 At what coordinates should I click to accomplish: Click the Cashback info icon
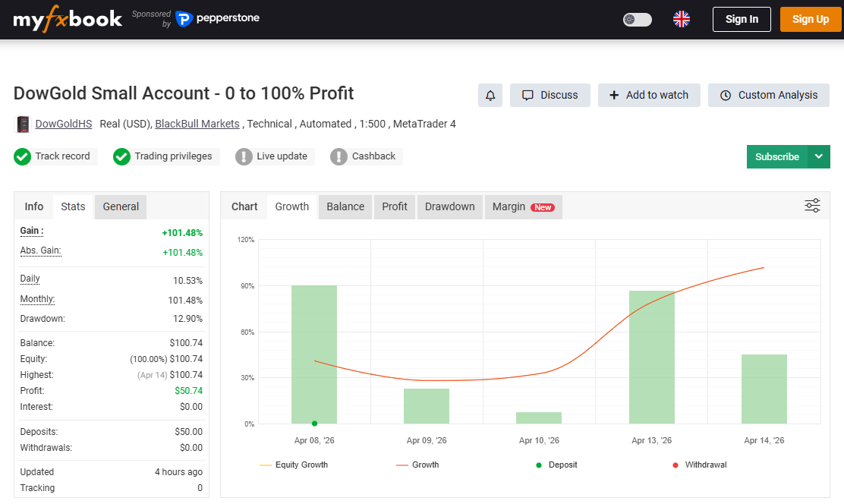341,156
